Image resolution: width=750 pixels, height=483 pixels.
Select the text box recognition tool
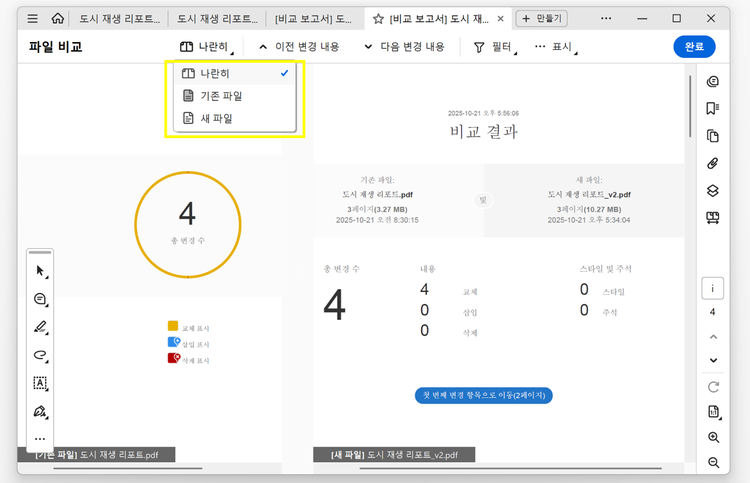[x=41, y=383]
